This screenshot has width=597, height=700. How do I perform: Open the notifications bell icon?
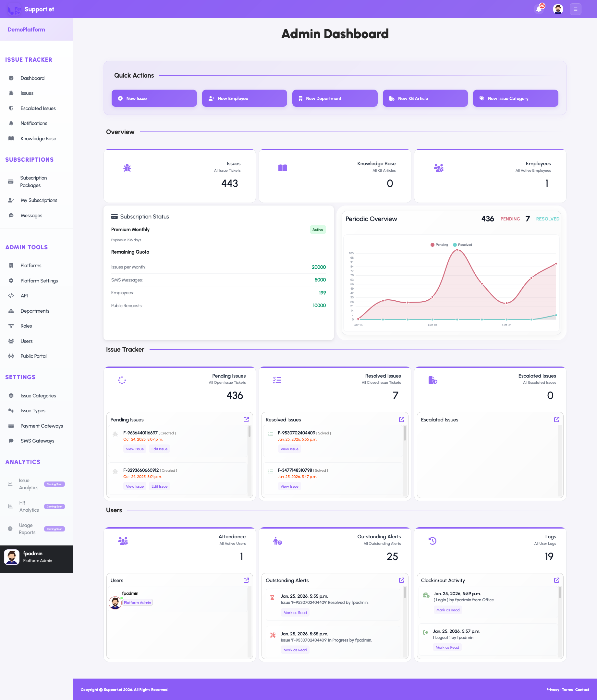539,9
